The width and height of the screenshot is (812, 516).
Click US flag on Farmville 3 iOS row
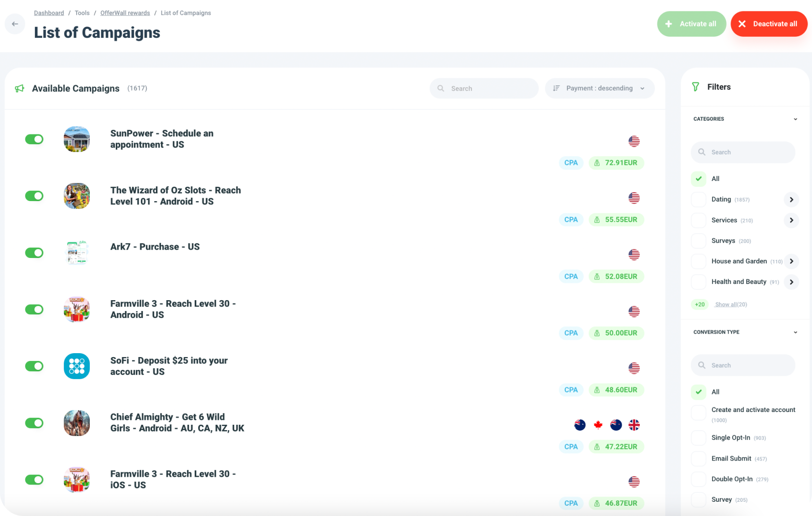click(634, 482)
